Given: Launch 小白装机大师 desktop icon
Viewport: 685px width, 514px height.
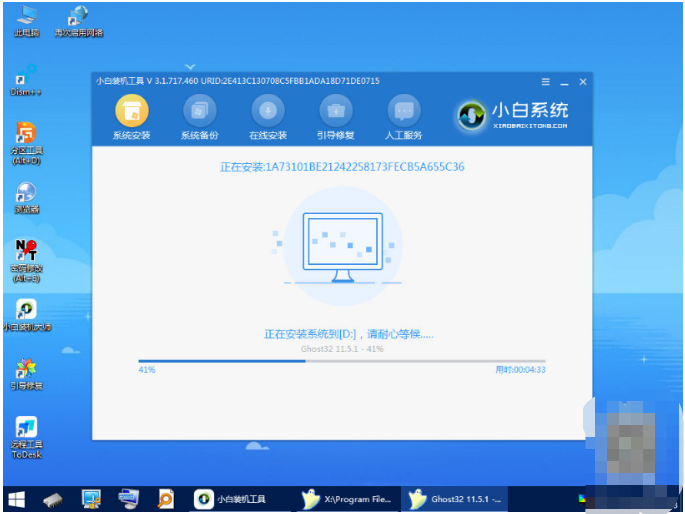Looking at the screenshot, I should tap(27, 315).
